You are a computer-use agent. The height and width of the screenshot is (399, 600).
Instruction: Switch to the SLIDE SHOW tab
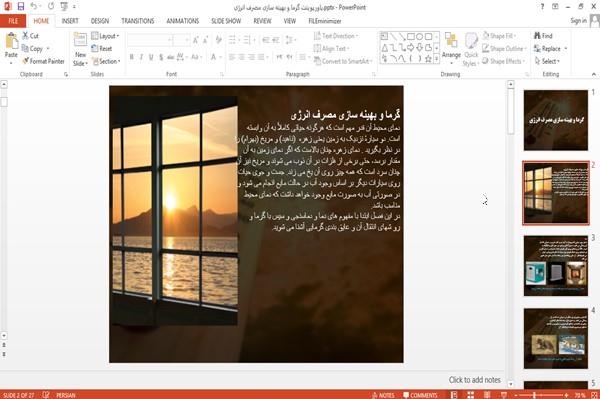pos(226,21)
